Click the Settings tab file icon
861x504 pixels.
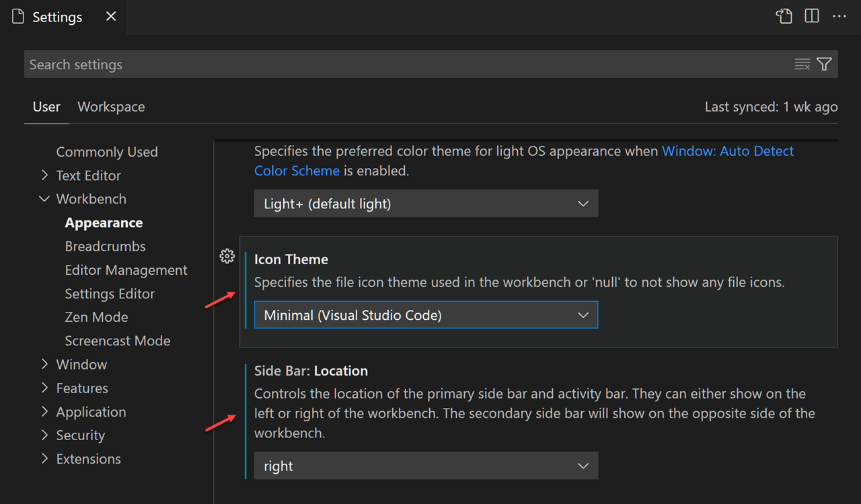tap(17, 16)
